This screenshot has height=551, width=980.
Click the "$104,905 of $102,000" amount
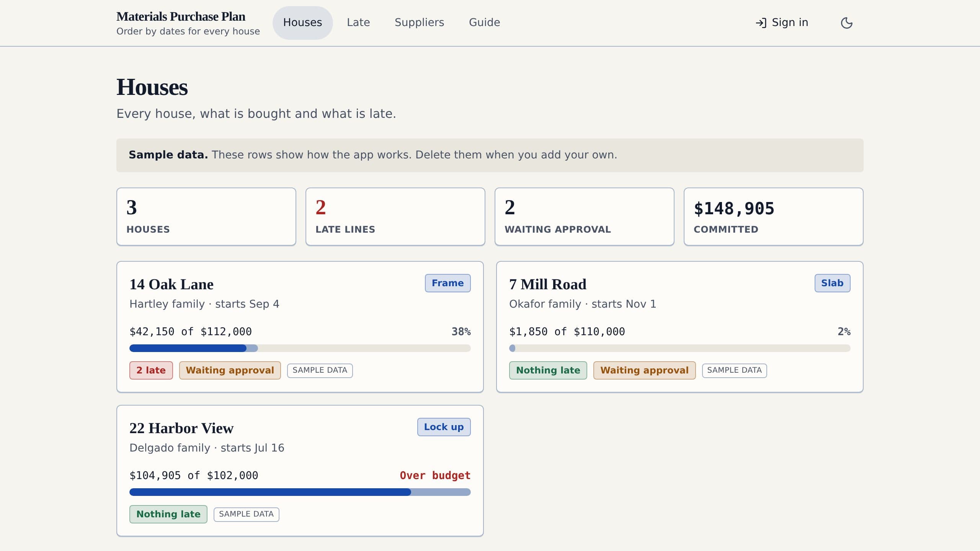[x=194, y=476]
